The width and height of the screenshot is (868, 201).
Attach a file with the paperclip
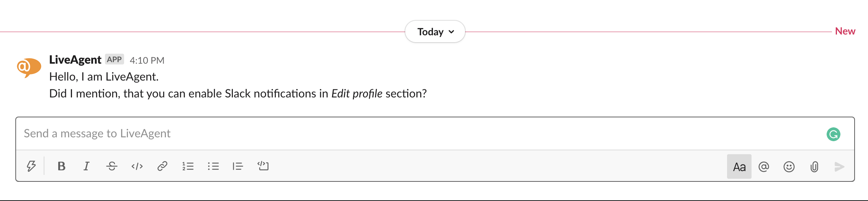pos(814,166)
